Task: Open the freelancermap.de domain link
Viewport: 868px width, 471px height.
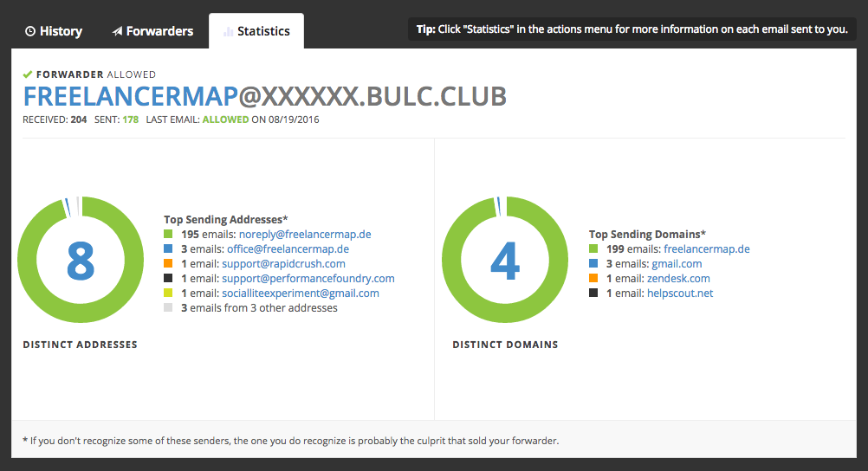Action: [x=707, y=249]
